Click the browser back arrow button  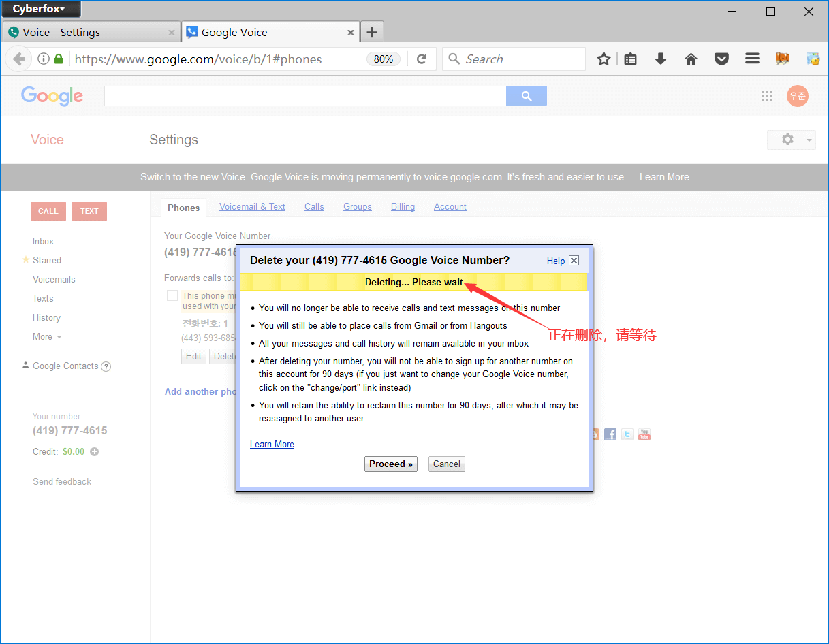tap(19, 59)
